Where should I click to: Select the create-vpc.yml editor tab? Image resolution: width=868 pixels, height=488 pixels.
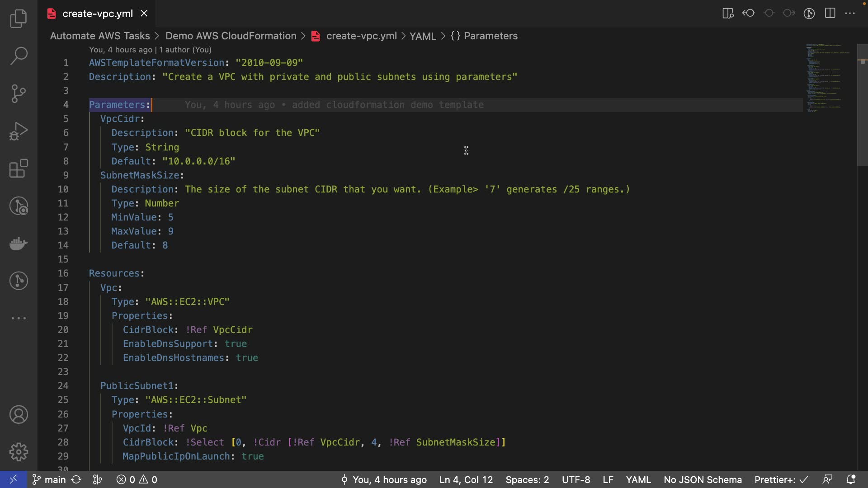pos(97,14)
